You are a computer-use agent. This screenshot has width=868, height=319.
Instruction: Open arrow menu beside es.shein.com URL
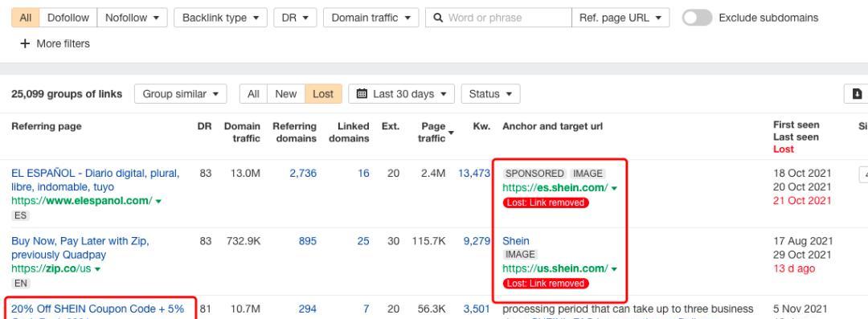614,188
